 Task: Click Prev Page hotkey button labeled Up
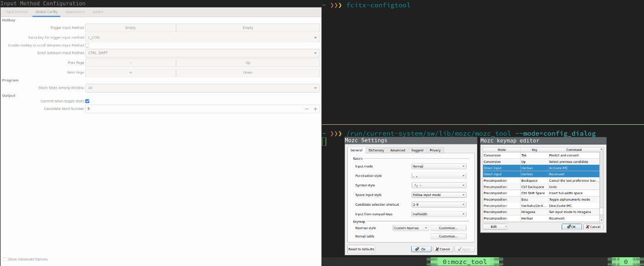(x=248, y=63)
